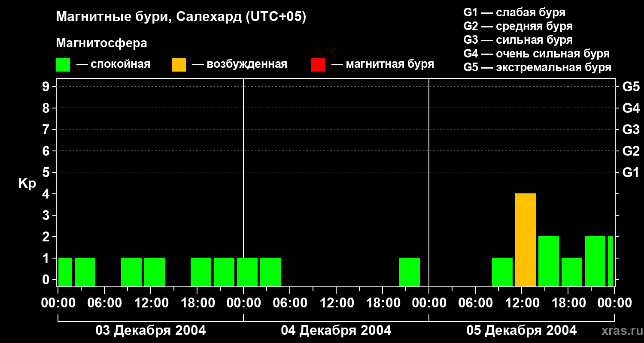Click the 12:00 time label above 04 Декабря
The image size is (644, 343).
click(x=336, y=303)
